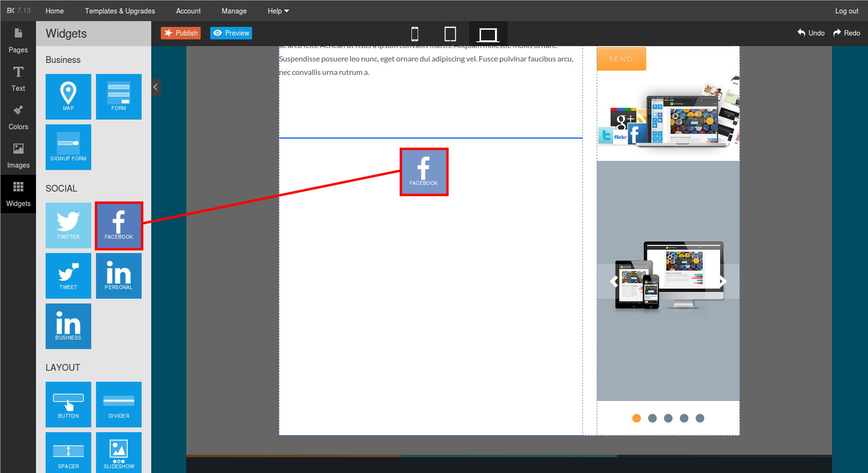Switch to tablet view
868x473 pixels.
(450, 34)
